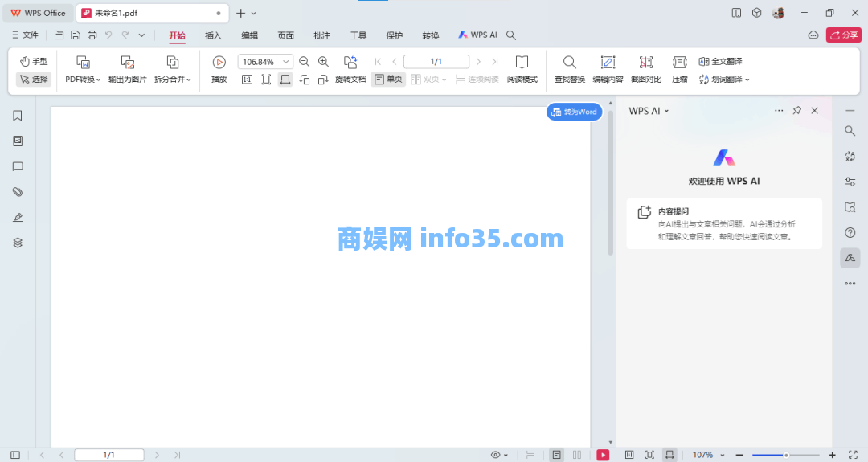The image size is (868, 462).
Task: Toggle 连续阅读 continuous reading
Action: pos(477,80)
